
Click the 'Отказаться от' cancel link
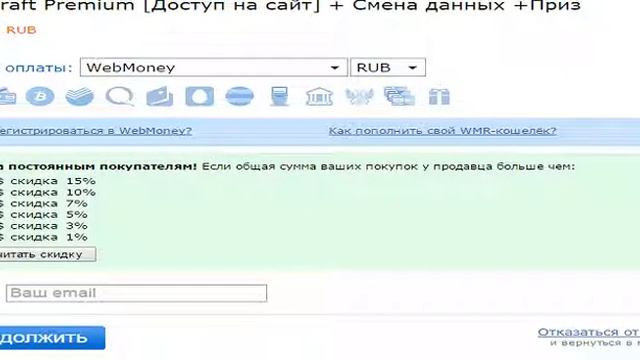[x=589, y=332]
